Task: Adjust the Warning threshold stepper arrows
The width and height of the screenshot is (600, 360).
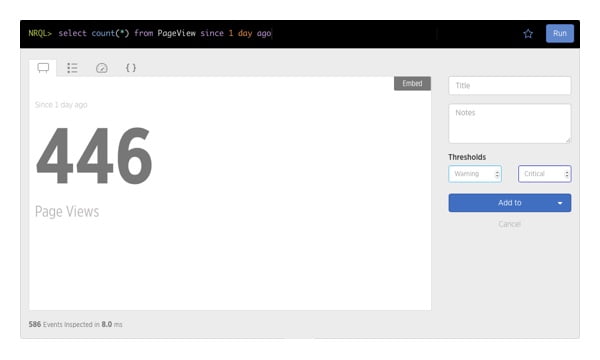Action: (x=497, y=174)
